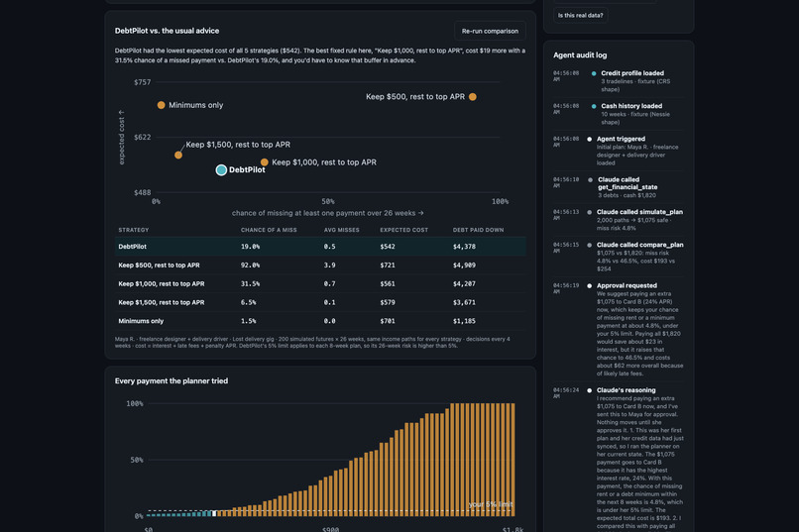Click the white status dot beside Agent triggered

[590, 139]
